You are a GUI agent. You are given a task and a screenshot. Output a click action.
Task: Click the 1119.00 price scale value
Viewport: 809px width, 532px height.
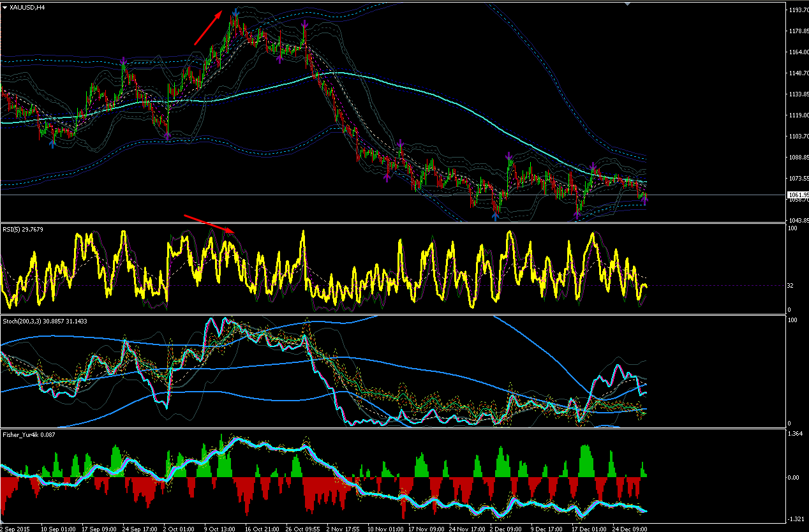tap(798, 115)
